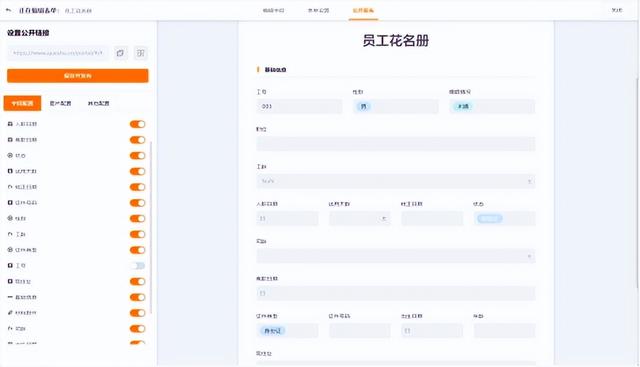The width and height of the screenshot is (640, 367).
Task: Toggle the 证件号码 field switch
Action: tap(138, 203)
